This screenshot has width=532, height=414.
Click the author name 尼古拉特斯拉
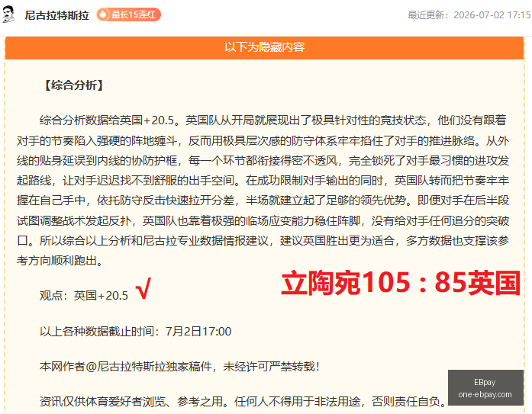tap(56, 15)
